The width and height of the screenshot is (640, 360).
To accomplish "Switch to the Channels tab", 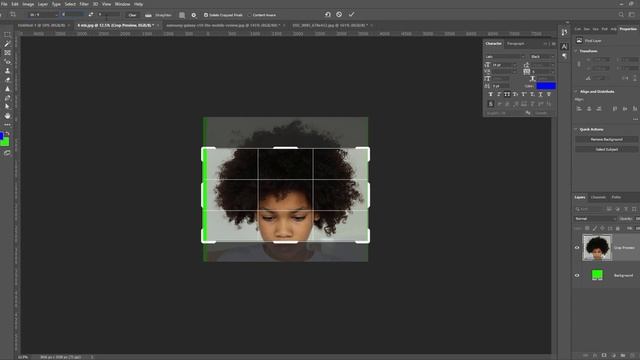I will coord(598,198).
